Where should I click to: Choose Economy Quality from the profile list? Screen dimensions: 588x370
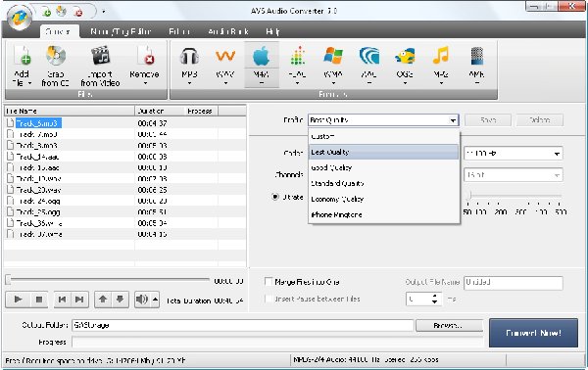[x=383, y=200]
